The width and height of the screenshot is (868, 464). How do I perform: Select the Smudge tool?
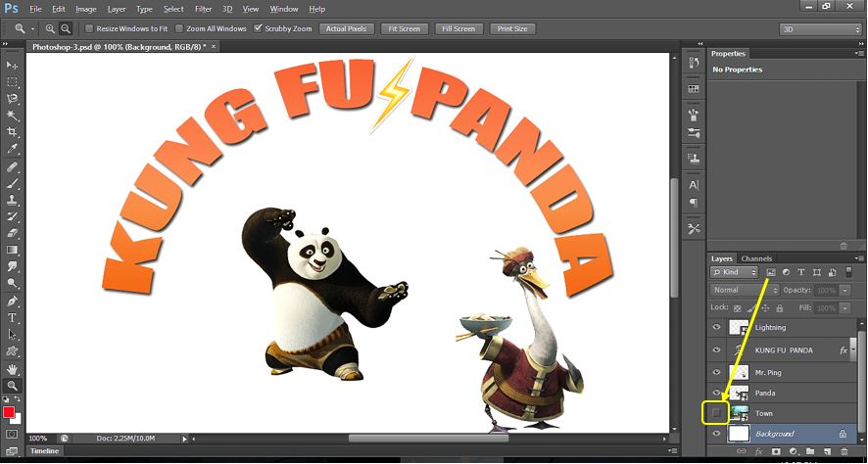(x=12, y=266)
